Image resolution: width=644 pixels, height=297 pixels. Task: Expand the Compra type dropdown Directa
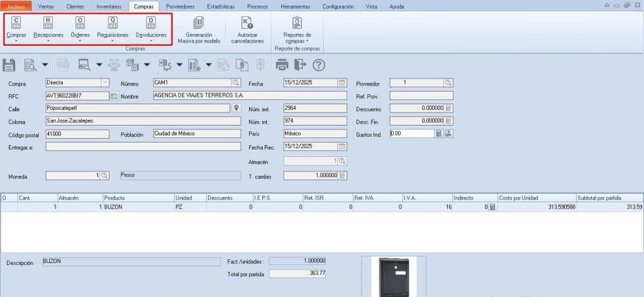tap(105, 83)
